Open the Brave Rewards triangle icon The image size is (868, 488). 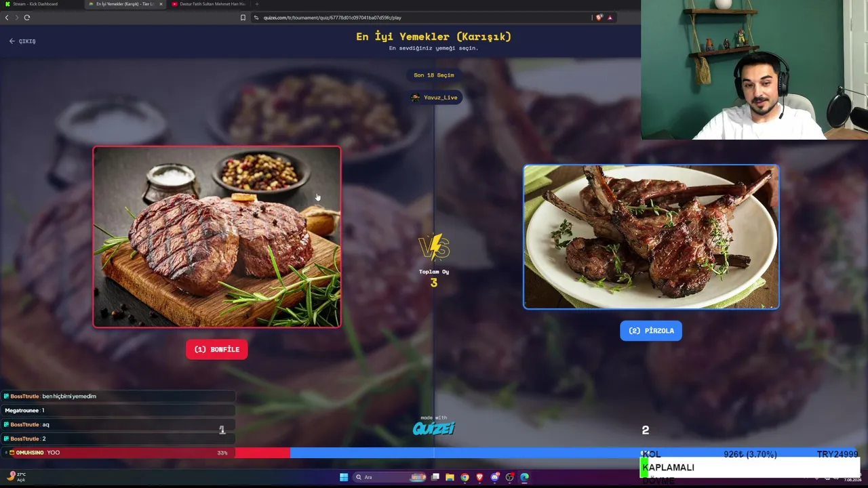610,18
